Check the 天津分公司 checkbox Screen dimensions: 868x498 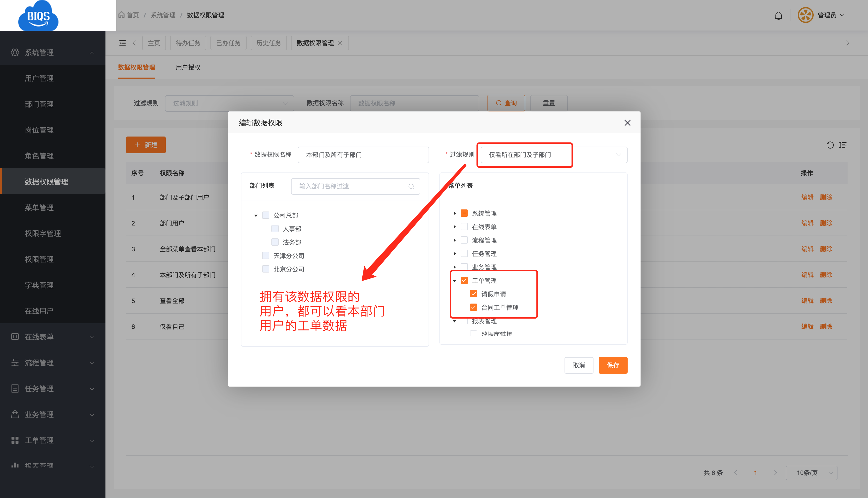[x=266, y=255]
